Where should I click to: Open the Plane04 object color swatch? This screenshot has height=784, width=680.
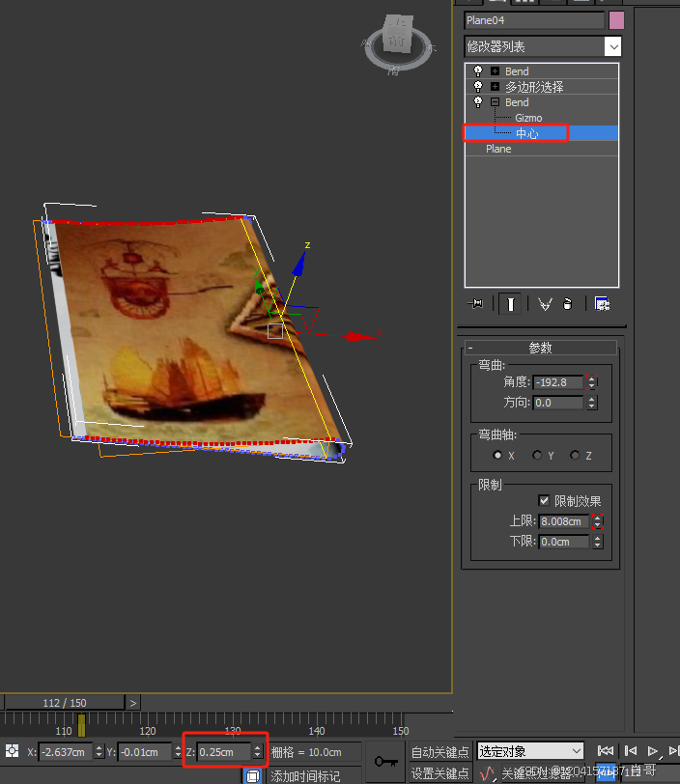(616, 20)
